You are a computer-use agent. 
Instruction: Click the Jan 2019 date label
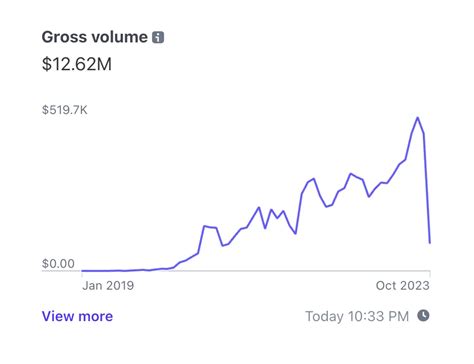[x=108, y=286]
